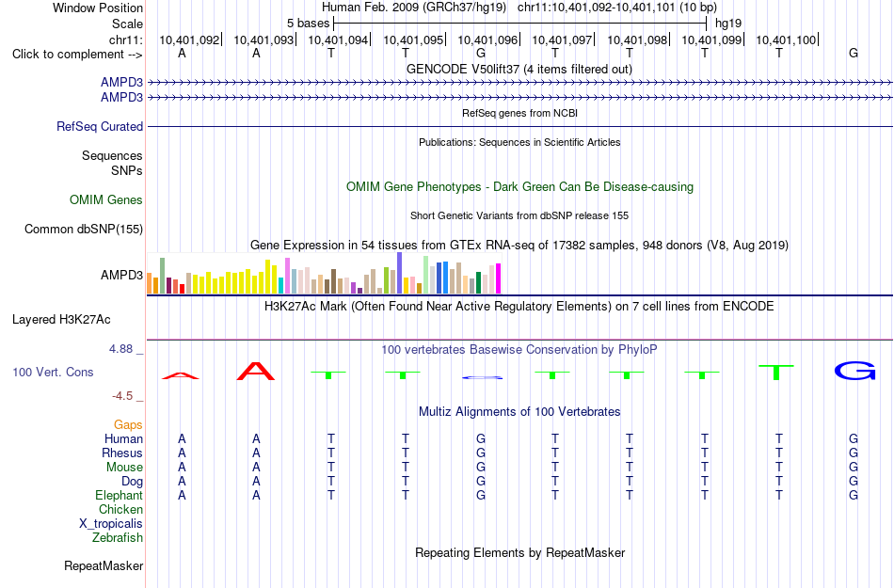894x588 pixels.
Task: Click the AMPD3 GTEx expression label
Action: click(121, 276)
